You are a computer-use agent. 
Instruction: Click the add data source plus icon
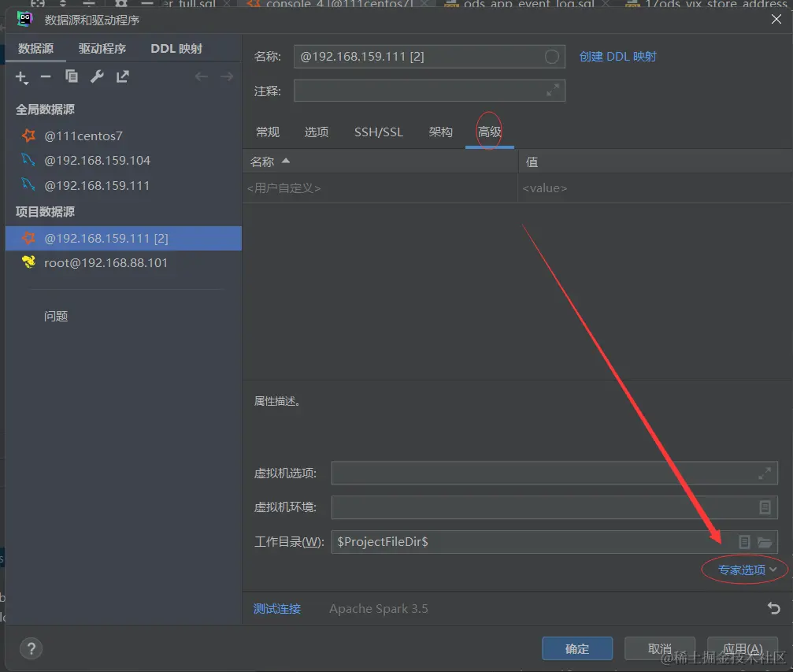coord(21,77)
